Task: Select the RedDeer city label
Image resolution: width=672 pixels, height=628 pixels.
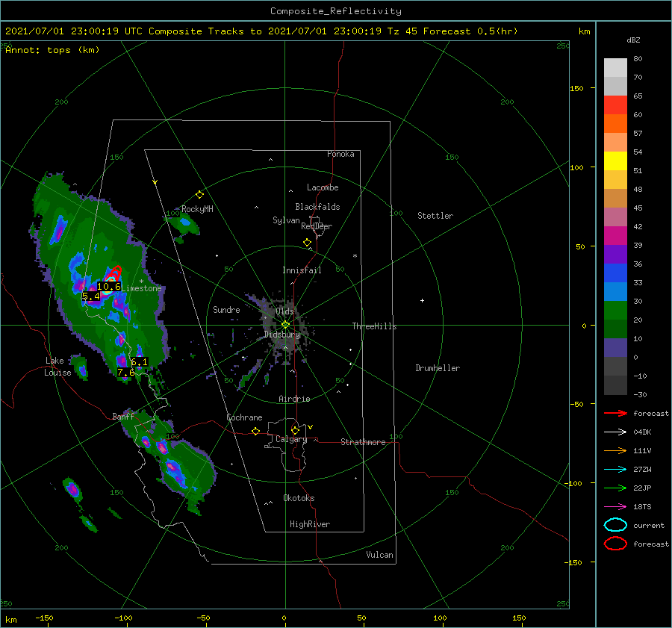Action: (x=317, y=226)
